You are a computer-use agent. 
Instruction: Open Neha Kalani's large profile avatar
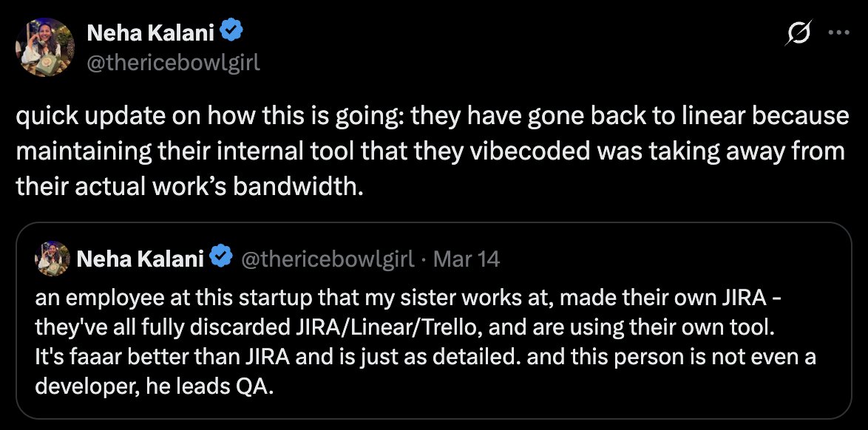pyautogui.click(x=45, y=47)
